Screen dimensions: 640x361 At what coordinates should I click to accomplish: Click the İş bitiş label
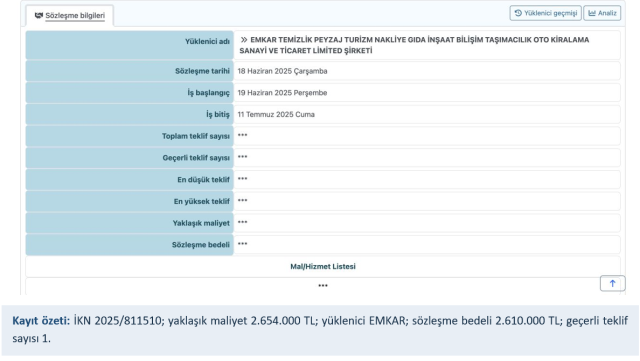point(218,114)
